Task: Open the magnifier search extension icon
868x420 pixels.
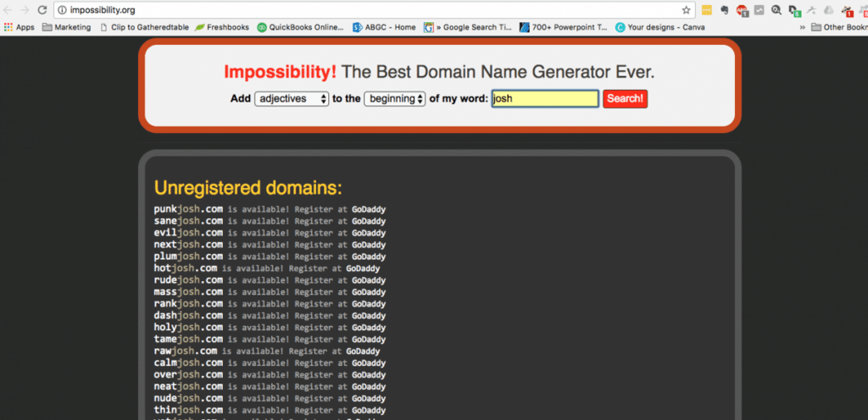Action: [776, 10]
